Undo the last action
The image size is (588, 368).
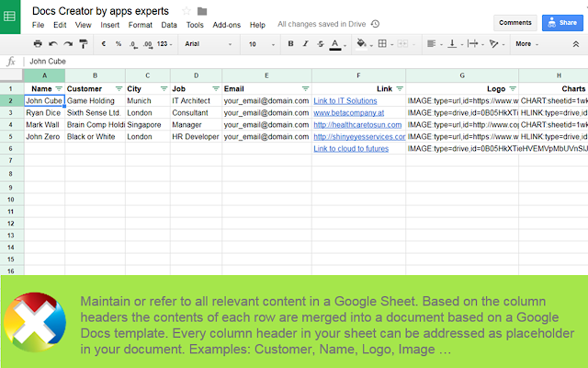(x=53, y=43)
